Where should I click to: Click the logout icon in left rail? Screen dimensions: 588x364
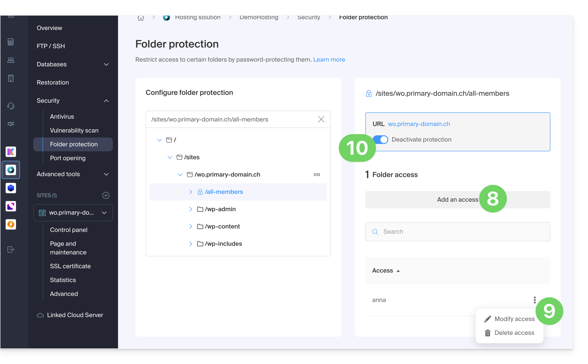[11, 249]
